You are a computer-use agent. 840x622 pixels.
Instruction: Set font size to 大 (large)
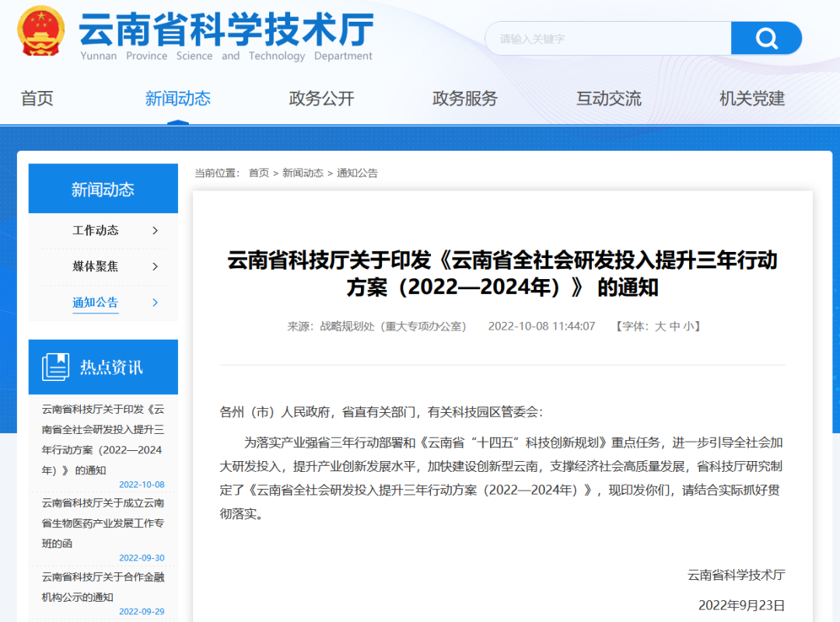coord(660,327)
